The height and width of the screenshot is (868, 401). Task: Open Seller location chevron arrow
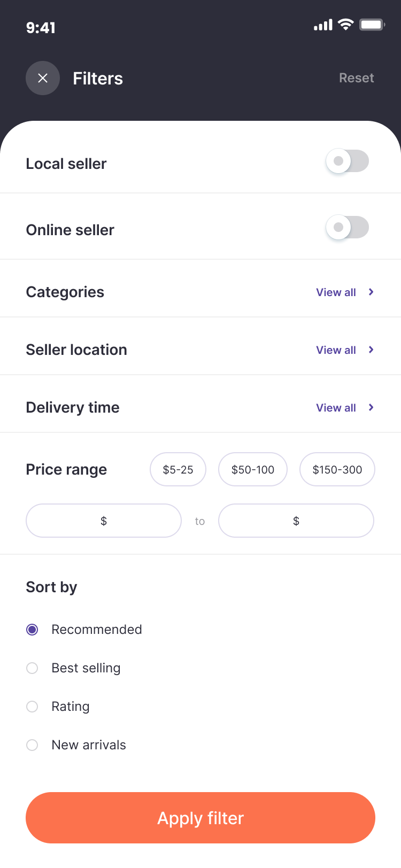tap(371, 350)
